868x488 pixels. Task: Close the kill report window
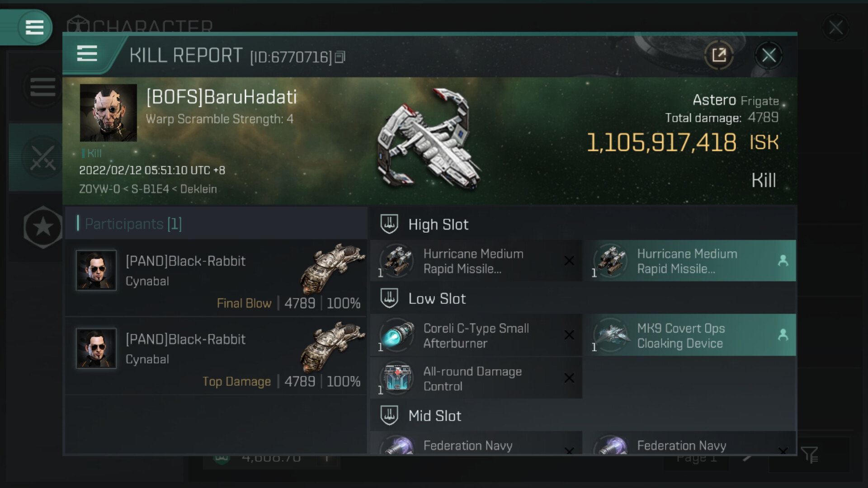click(769, 55)
